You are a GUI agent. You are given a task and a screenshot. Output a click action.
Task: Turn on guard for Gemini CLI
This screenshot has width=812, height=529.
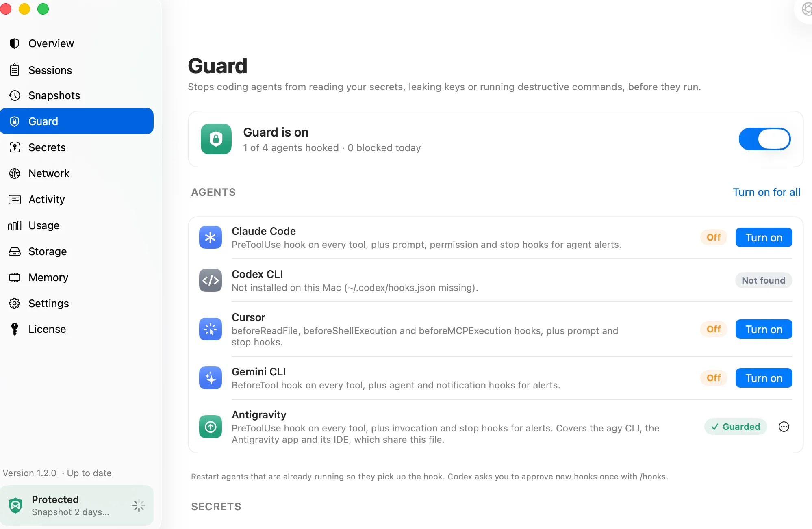click(764, 378)
